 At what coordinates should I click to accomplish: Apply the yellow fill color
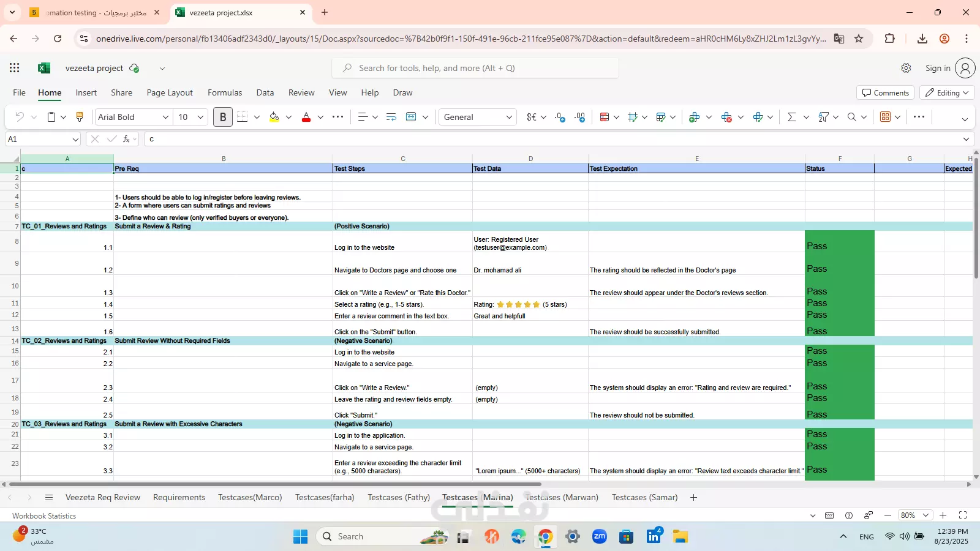(x=274, y=117)
